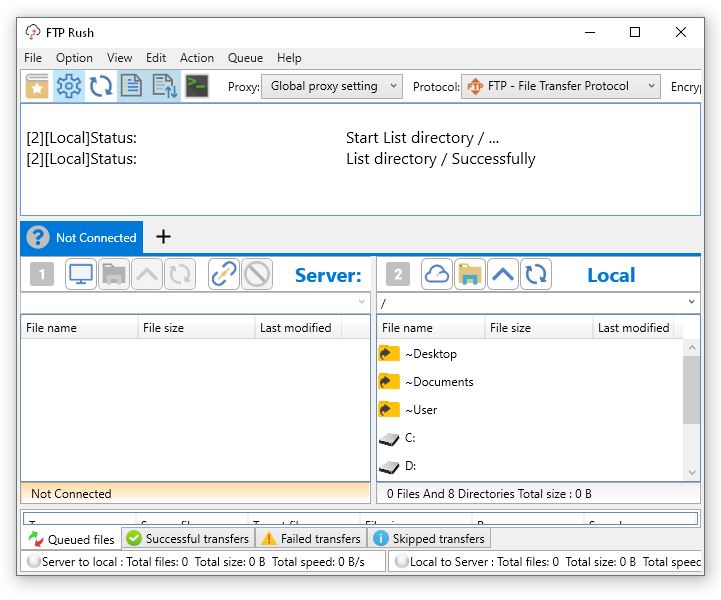Toggle the transfer queue panel icon
721x600 pixels.
pyautogui.click(x=164, y=86)
